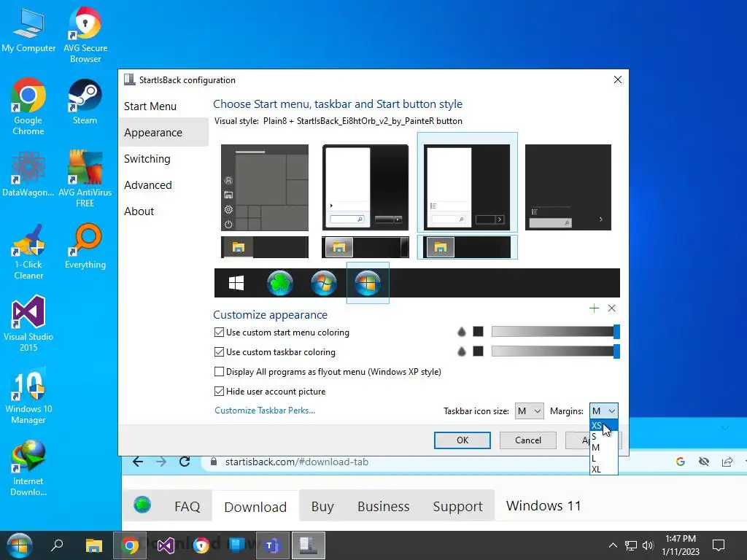The image size is (747, 560).
Task: Open FAQ tab on webpage
Action: [x=187, y=506]
